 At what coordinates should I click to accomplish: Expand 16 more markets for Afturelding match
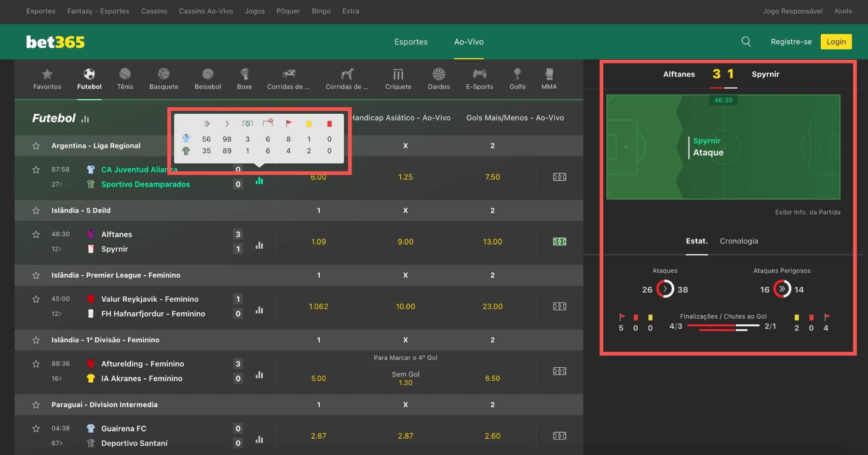(x=57, y=378)
